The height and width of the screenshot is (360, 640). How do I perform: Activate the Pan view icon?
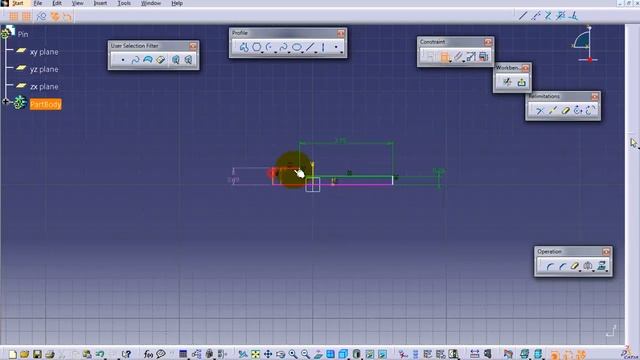point(268,354)
